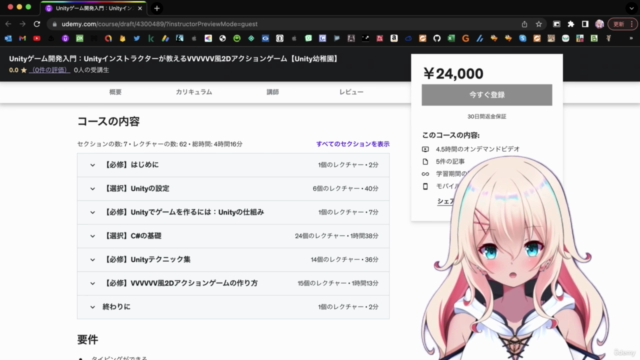The image size is (640, 360).
Task: Open the orange G bookmark
Action: 465,38
